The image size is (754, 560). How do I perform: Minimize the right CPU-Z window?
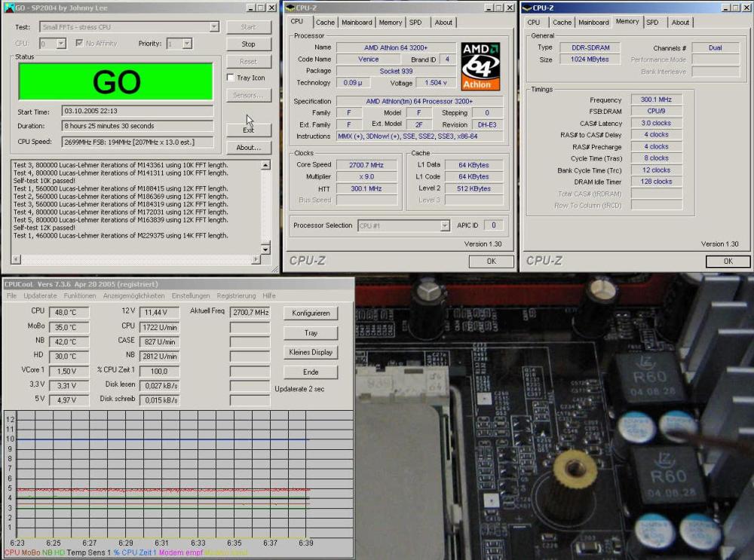point(726,8)
